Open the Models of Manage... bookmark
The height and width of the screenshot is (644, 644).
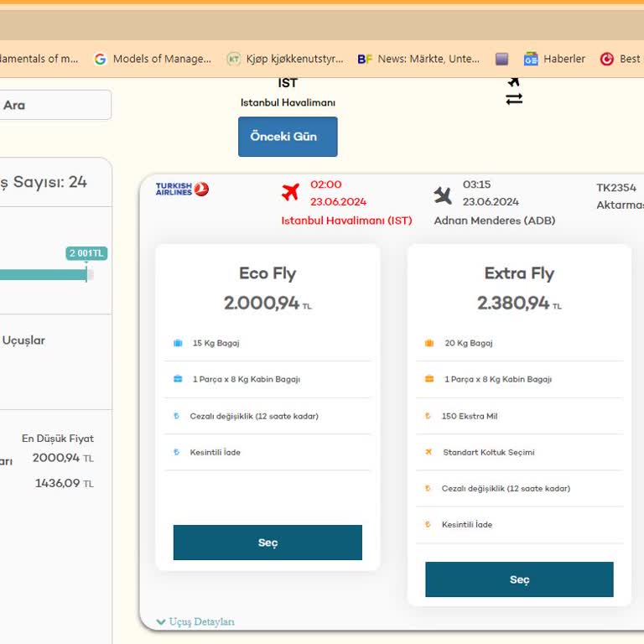click(x=153, y=59)
